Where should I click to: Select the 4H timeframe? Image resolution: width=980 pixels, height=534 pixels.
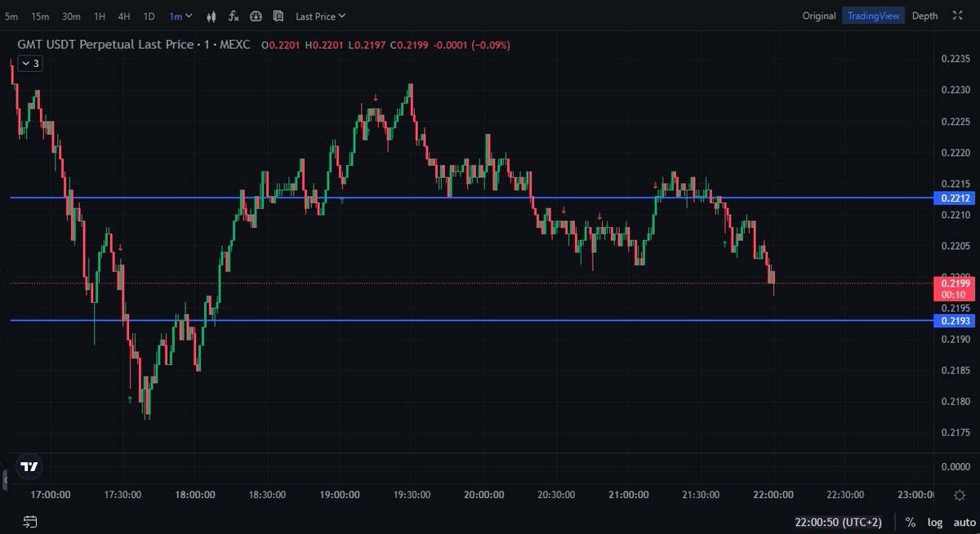pos(123,16)
